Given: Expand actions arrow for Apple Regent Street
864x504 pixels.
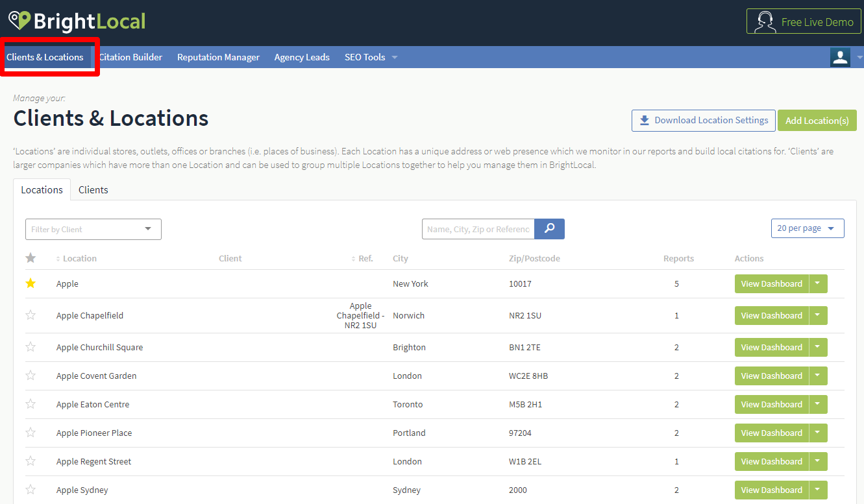Looking at the screenshot, I should click(818, 461).
